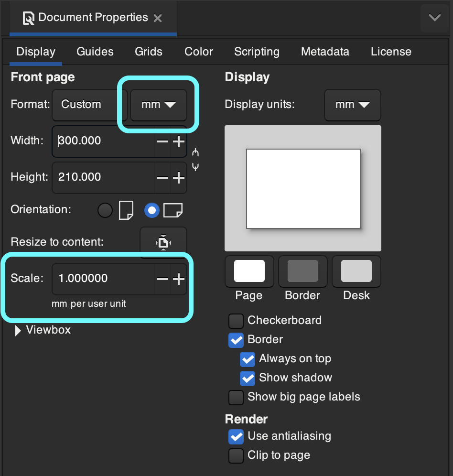This screenshot has width=453, height=476.
Task: Increase Width with the plus icon
Action: pyautogui.click(x=179, y=141)
